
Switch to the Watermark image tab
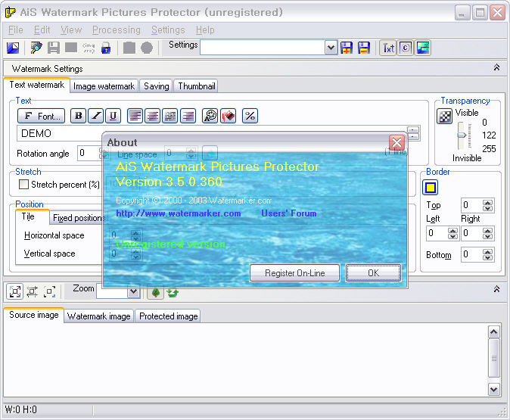point(98,316)
